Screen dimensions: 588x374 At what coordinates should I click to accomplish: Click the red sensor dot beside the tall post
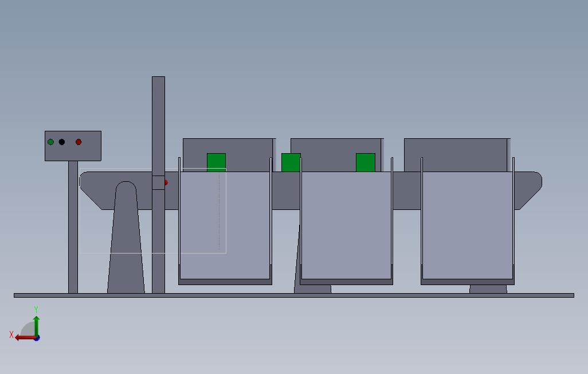pos(166,182)
